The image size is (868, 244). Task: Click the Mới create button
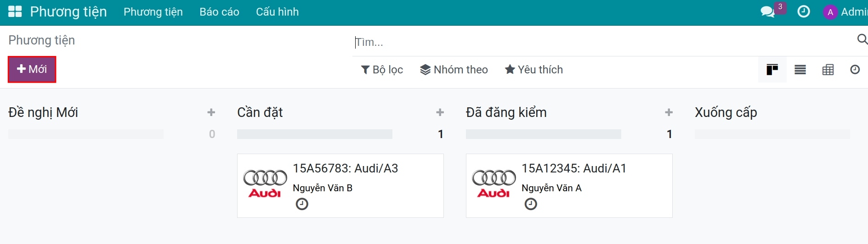(x=32, y=69)
